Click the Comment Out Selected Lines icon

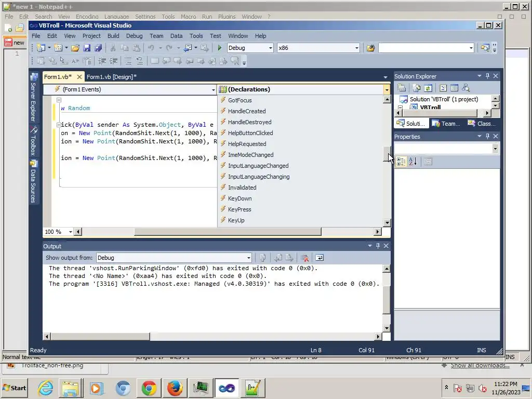[x=128, y=61]
